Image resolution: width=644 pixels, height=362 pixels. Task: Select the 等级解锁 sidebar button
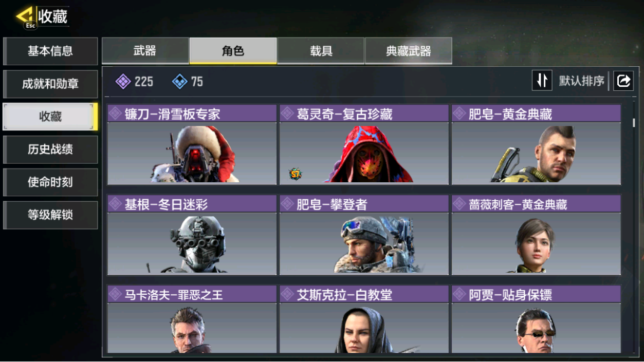click(50, 215)
